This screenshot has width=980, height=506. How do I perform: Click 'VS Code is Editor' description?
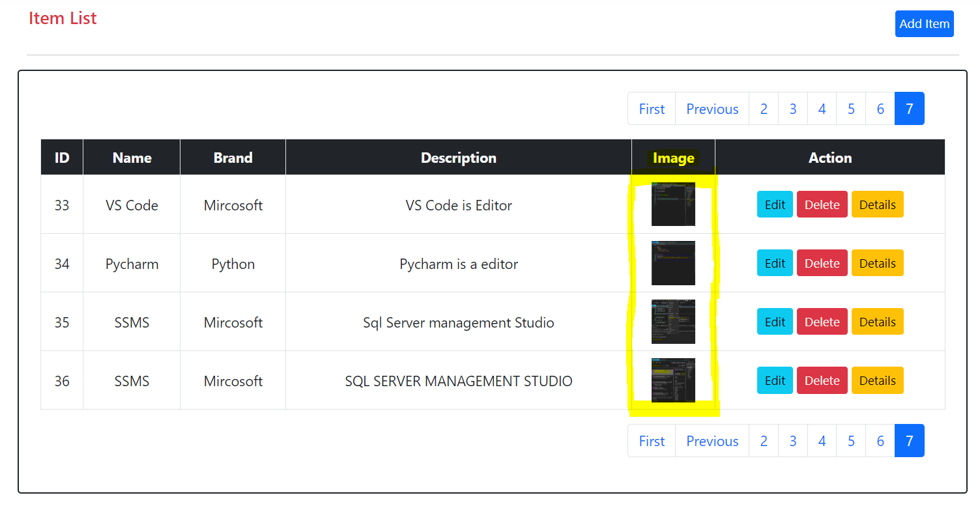(459, 205)
